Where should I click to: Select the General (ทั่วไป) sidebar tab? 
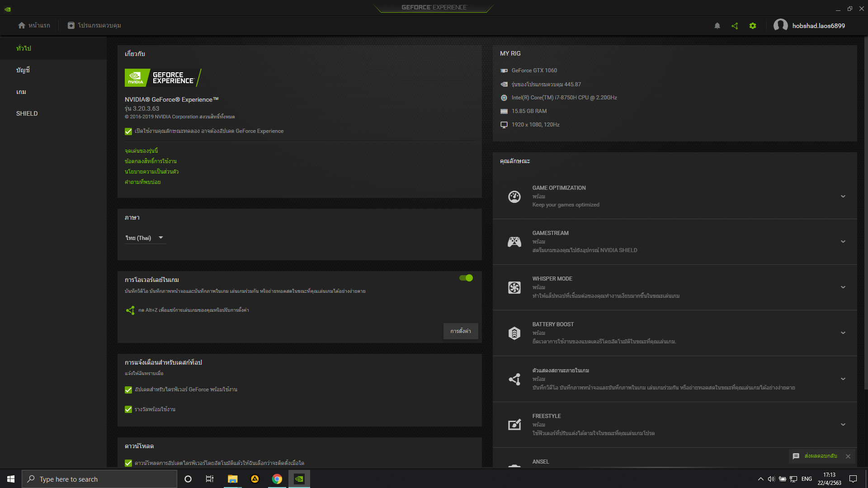[x=53, y=48]
